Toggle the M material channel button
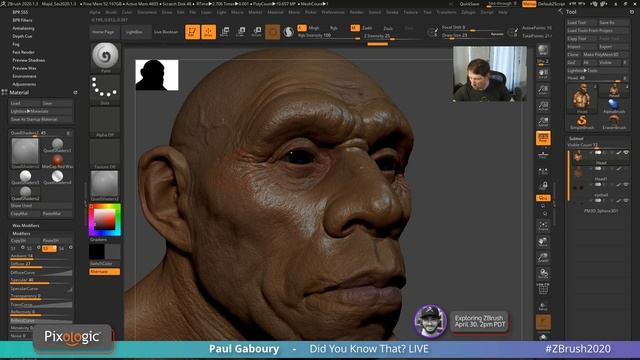This screenshot has width=640, height=360. point(355,28)
